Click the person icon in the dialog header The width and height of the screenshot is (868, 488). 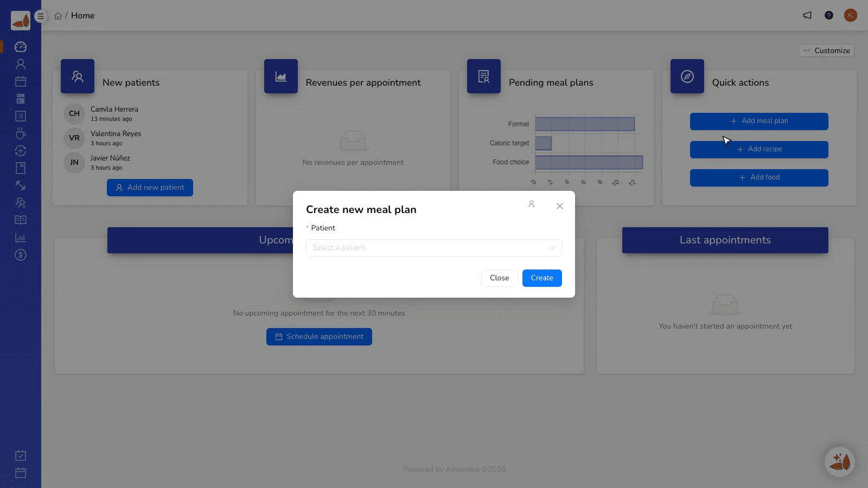532,204
